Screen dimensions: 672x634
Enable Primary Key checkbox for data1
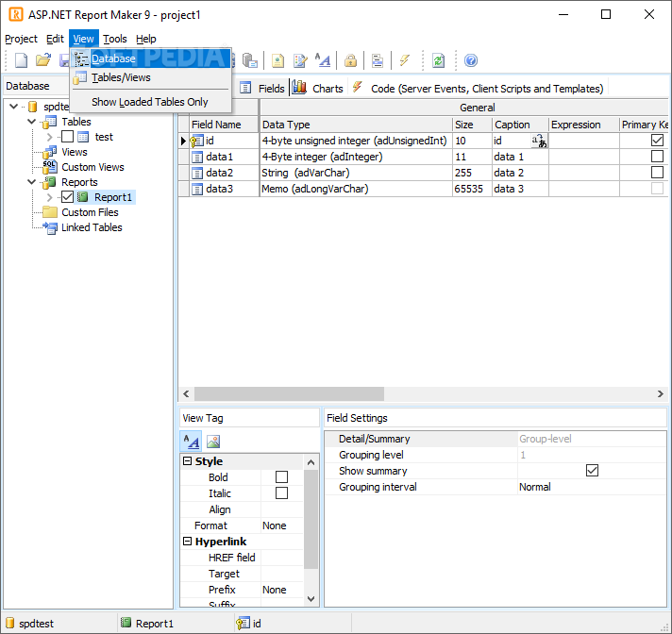click(657, 156)
